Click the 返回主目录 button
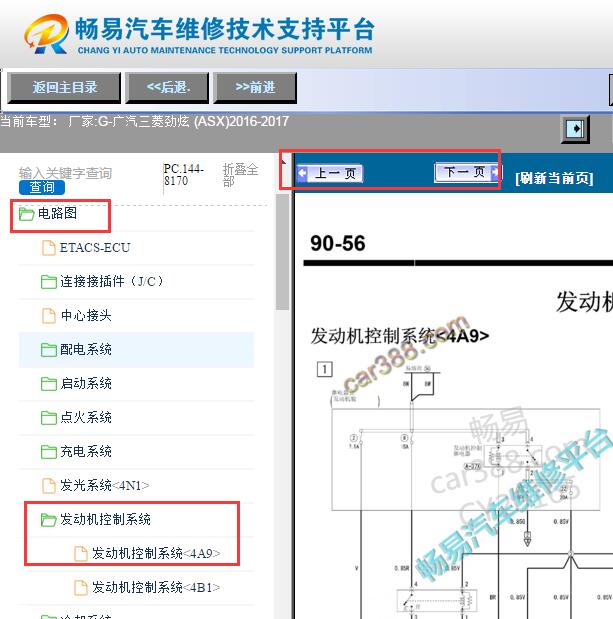Image resolution: width=613 pixels, height=619 pixels. 64,88
